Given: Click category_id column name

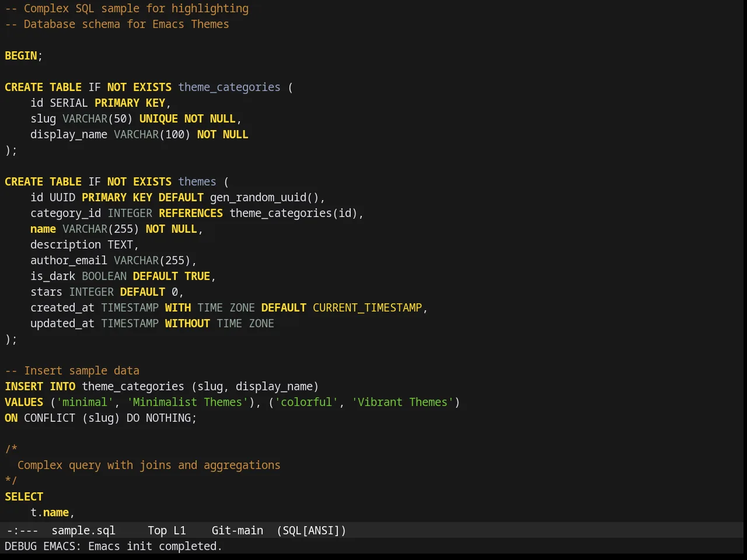Looking at the screenshot, I should 66,213.
